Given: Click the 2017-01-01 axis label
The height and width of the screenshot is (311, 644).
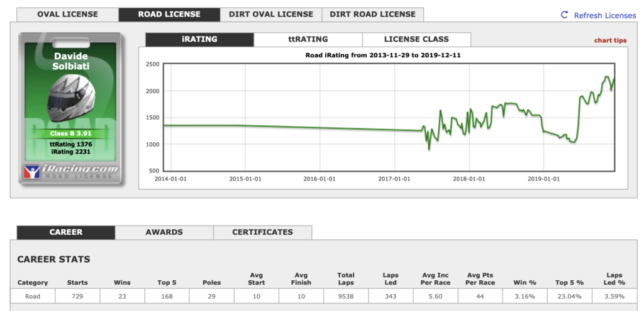Looking at the screenshot, I should [x=394, y=179].
